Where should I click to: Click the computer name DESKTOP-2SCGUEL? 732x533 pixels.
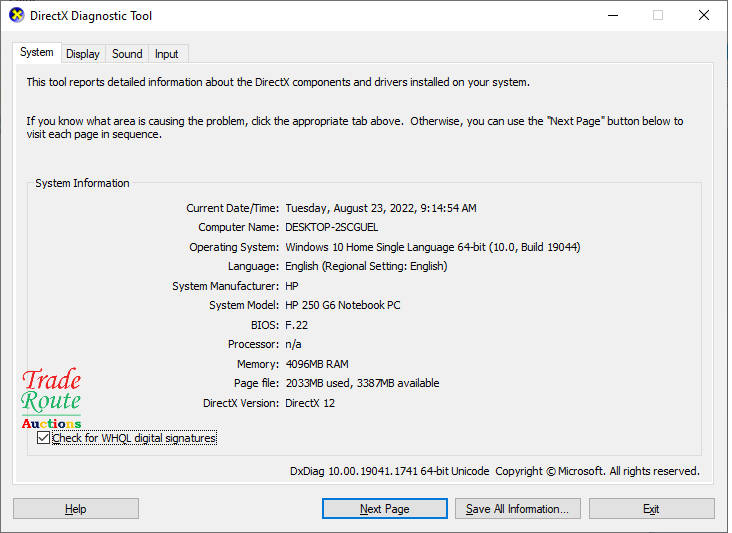[331, 228]
